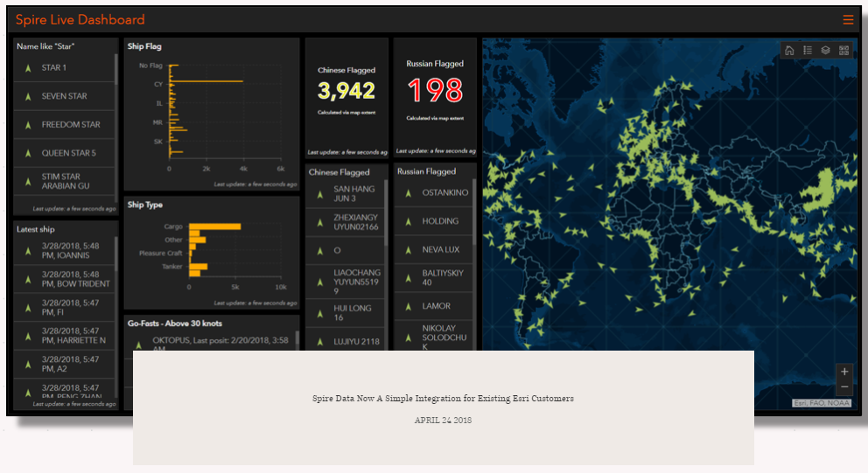868x473 pixels.
Task: Open the orange hamburger menu
Action: [x=848, y=20]
